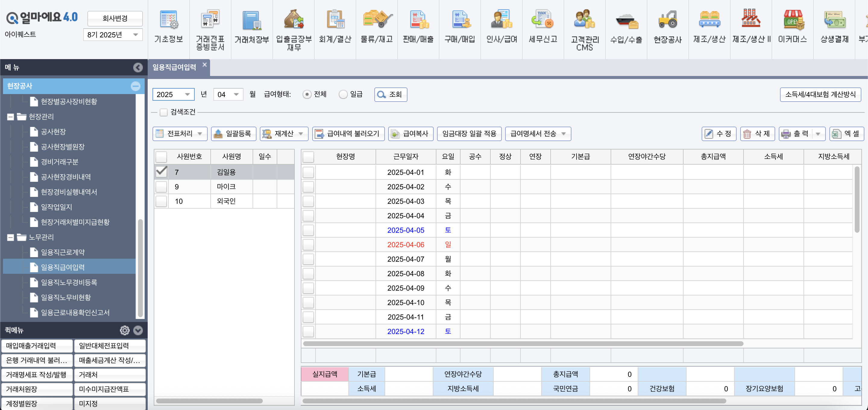Click the 급여복사 button
This screenshot has width=868, height=410.
[x=410, y=134]
